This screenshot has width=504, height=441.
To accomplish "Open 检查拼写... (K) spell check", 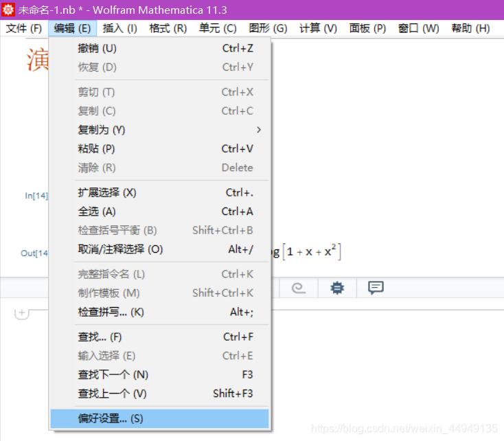I will pyautogui.click(x=160, y=312).
